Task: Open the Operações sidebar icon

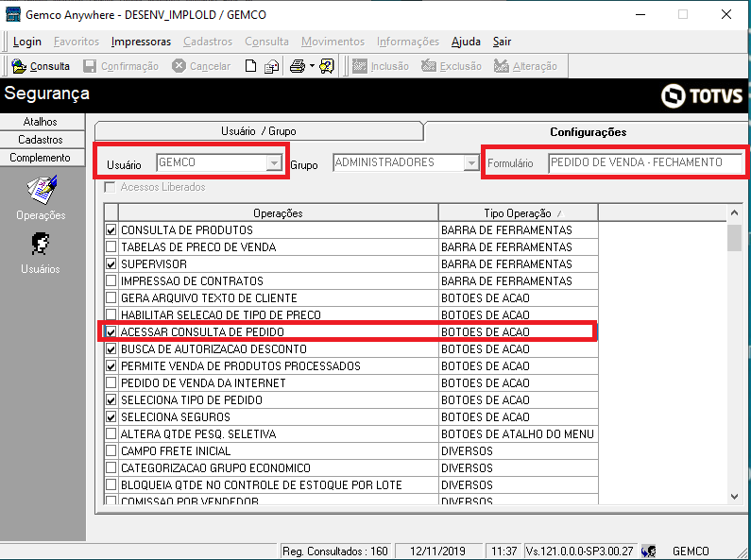Action: (42, 190)
